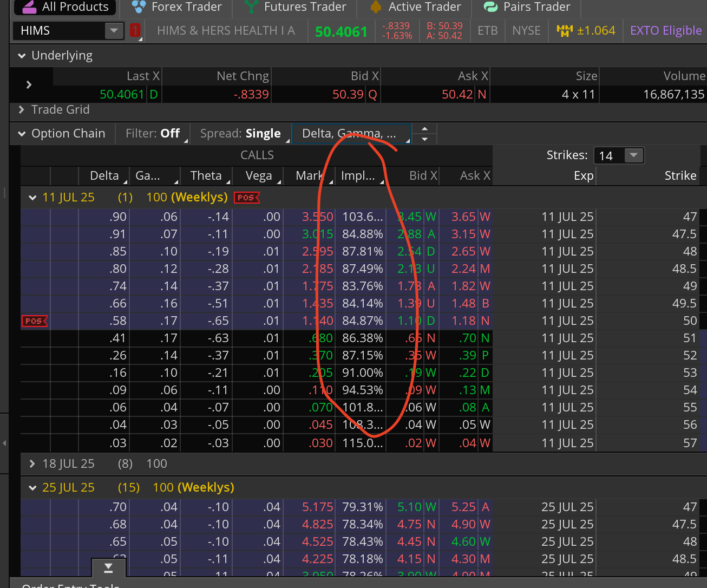Click ask 1.48 on the 49.5 strike
707x588 pixels.
[464, 304]
